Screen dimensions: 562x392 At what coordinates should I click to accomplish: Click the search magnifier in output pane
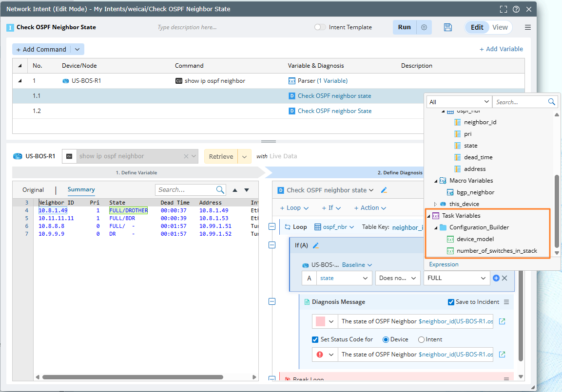click(220, 190)
